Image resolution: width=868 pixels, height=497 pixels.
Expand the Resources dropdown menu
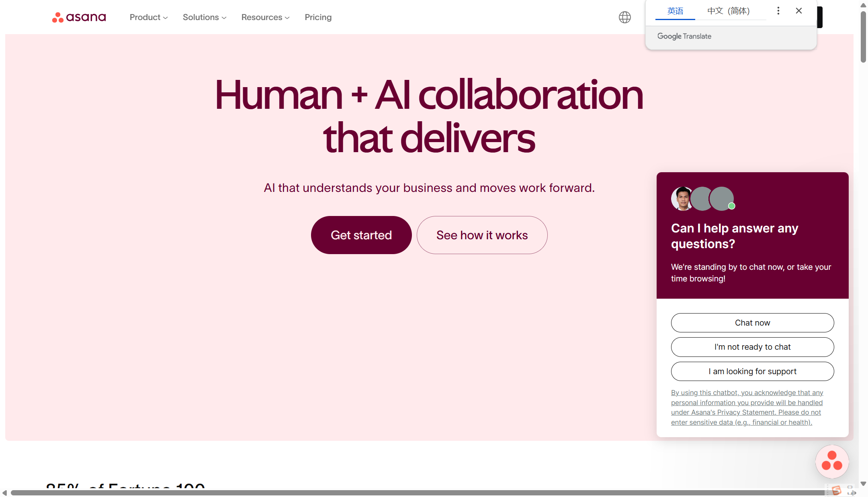pos(265,17)
